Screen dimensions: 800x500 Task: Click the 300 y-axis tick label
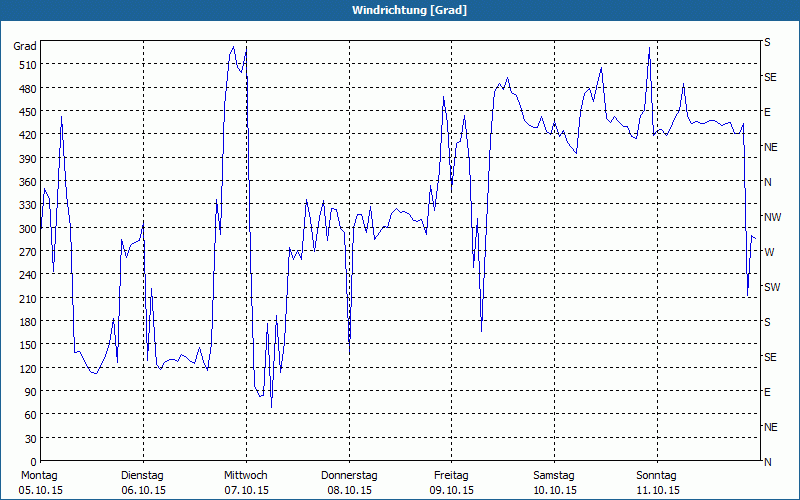point(28,229)
